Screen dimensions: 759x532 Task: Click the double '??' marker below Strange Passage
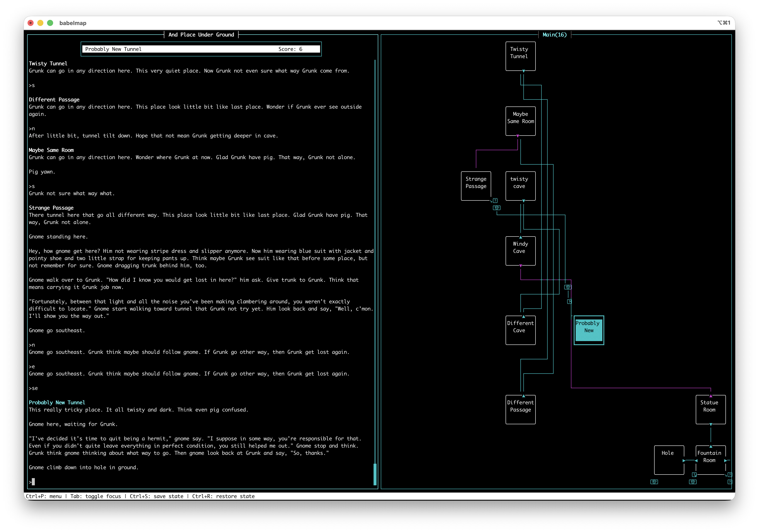pos(496,208)
